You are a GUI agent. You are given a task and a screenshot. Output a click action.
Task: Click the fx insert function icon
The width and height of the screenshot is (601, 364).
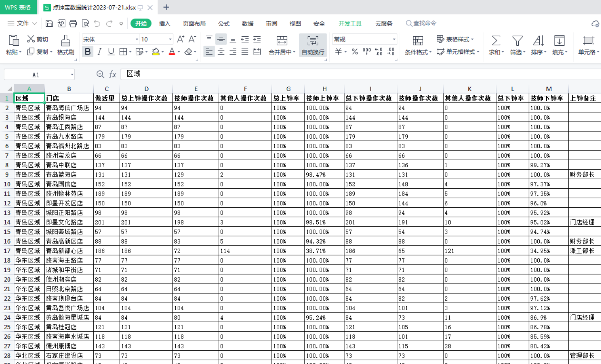click(113, 74)
